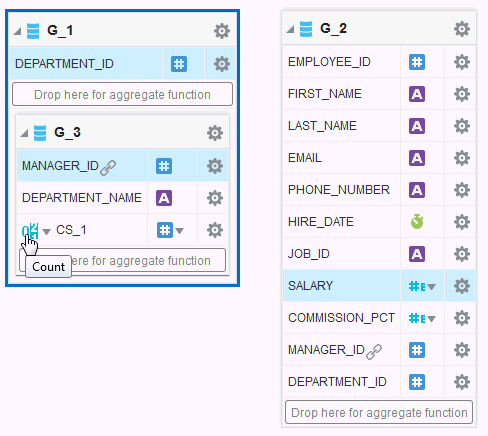Collapse the G_2 group

[290, 29]
